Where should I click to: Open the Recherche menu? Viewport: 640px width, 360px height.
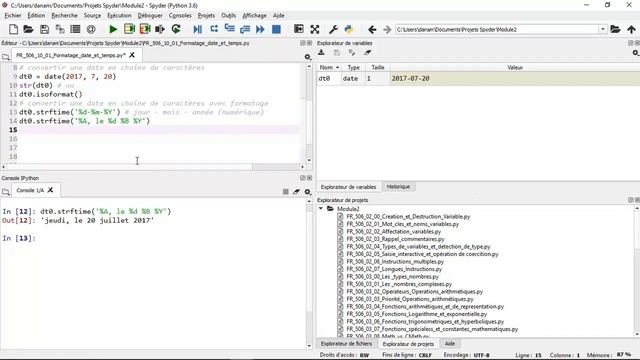tap(64, 16)
